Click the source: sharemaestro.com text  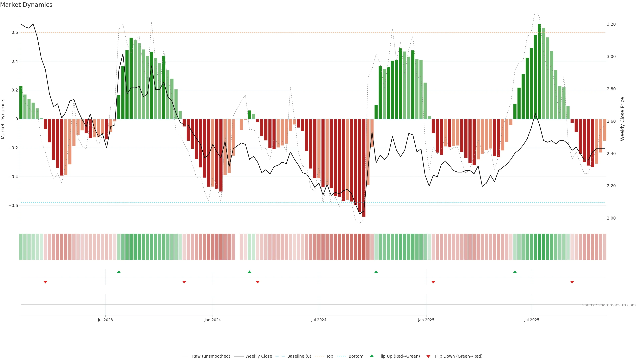point(609,305)
